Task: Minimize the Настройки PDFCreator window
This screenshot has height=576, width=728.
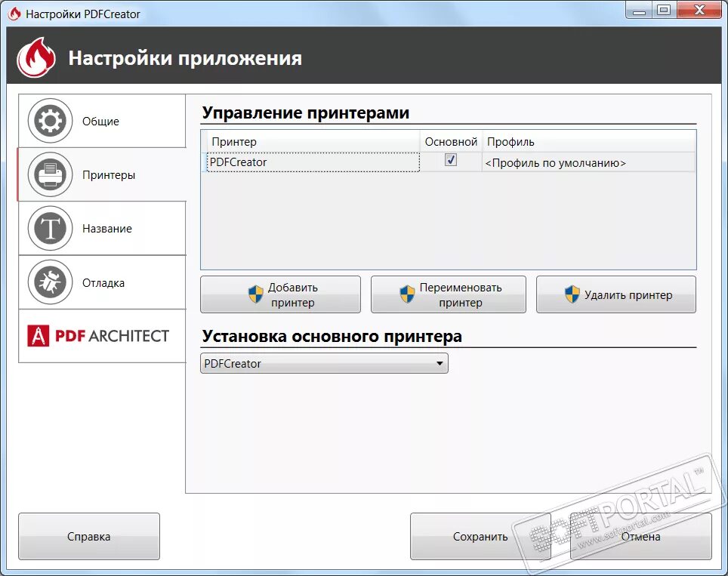Action: point(640,11)
